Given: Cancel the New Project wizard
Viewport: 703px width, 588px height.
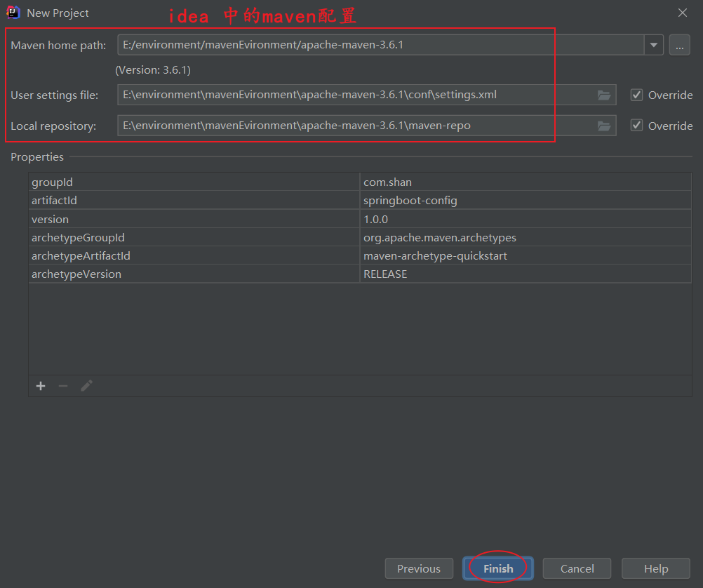Looking at the screenshot, I should (x=577, y=569).
